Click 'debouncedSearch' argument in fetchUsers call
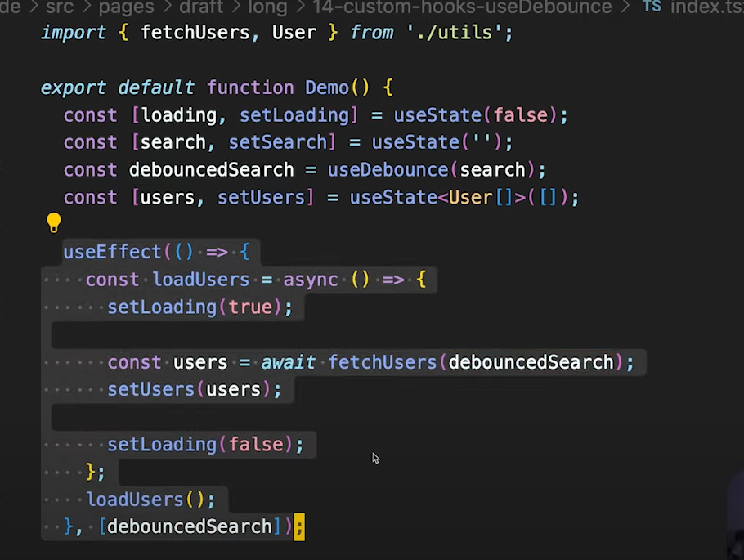Screen dimensions: 744x560 (x=531, y=362)
